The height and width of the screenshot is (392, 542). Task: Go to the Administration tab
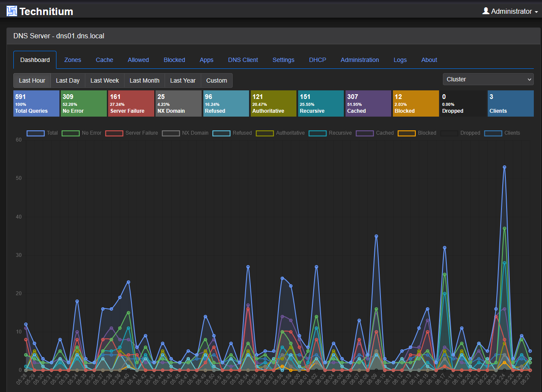(360, 60)
